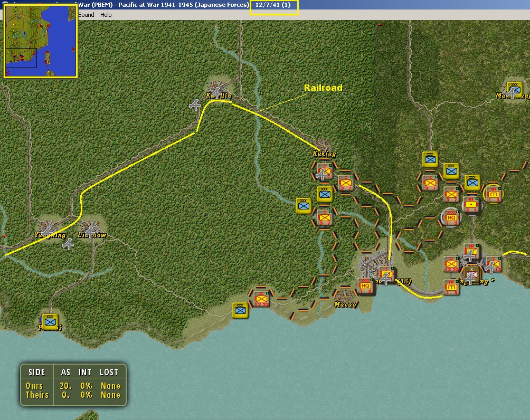
Task: Click the 'LOST' column header
Action: [x=109, y=372]
